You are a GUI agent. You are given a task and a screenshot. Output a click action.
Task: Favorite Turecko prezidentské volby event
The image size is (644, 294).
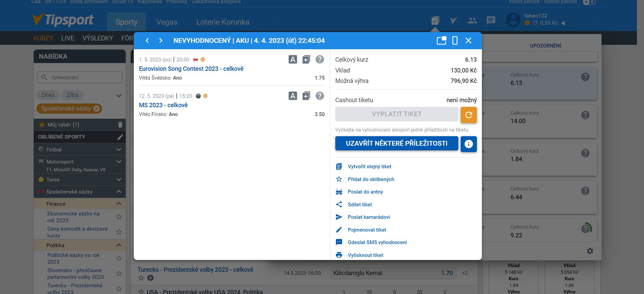[141, 278]
